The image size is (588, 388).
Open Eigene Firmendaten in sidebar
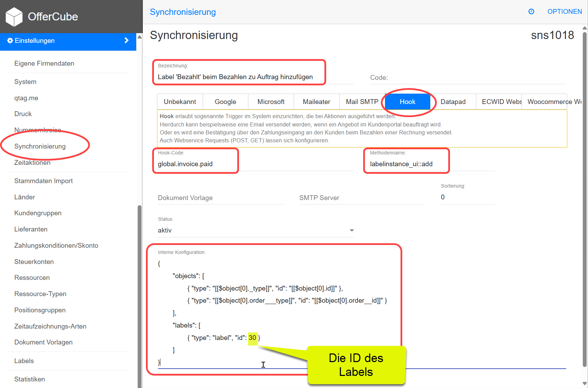coord(44,63)
